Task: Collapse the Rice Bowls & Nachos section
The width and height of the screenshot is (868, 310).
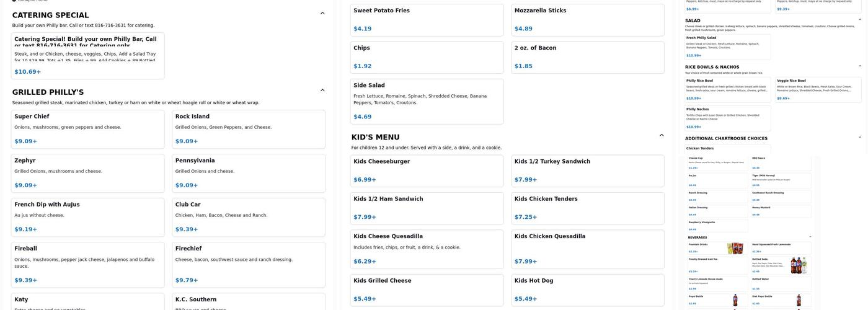Action: [x=859, y=66]
